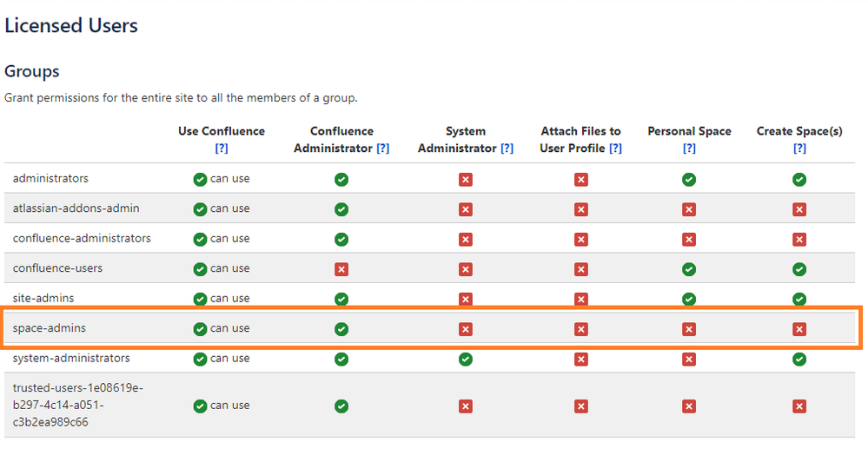Click the system-administrators Create Space(s) green check

click(x=799, y=359)
